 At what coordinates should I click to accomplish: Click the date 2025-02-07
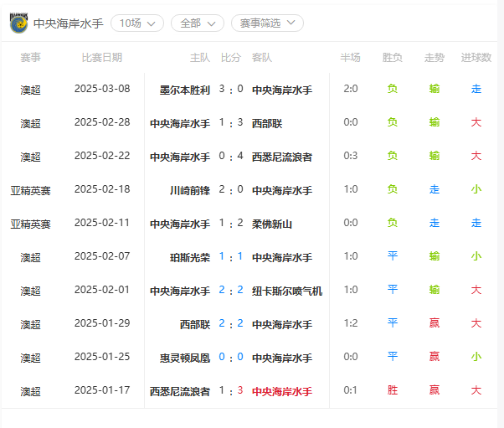[x=102, y=256]
